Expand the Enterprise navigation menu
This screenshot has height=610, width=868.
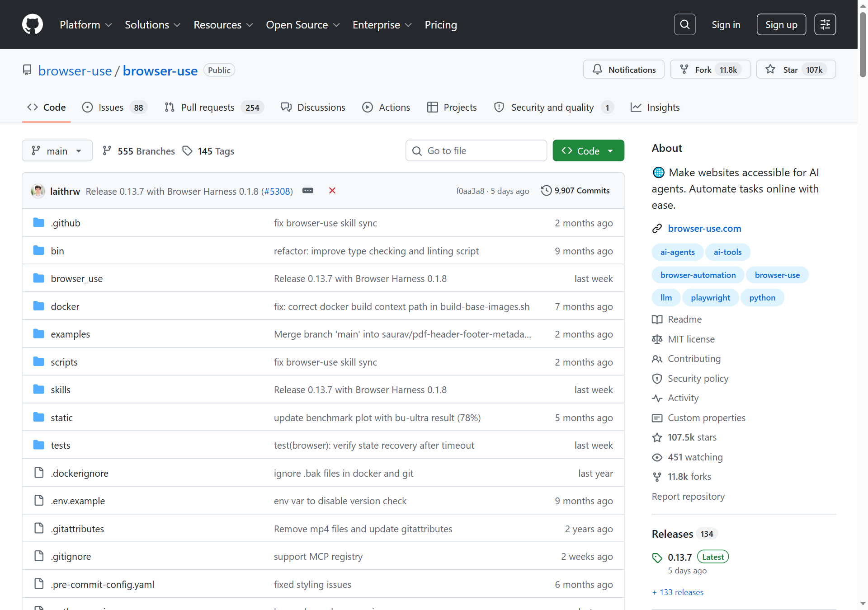[x=382, y=25]
